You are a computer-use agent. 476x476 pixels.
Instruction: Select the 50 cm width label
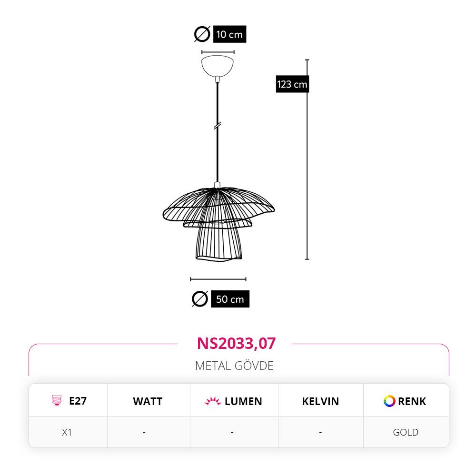pyautogui.click(x=230, y=299)
